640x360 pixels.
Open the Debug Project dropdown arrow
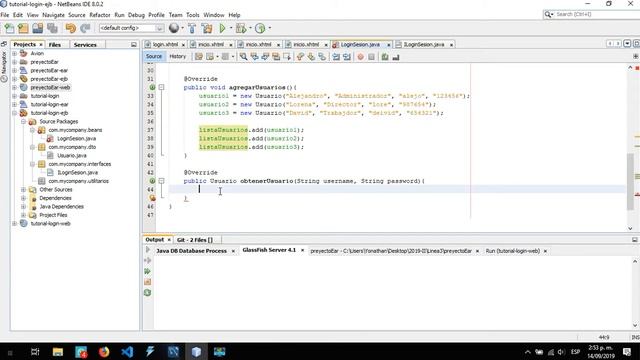(x=250, y=28)
